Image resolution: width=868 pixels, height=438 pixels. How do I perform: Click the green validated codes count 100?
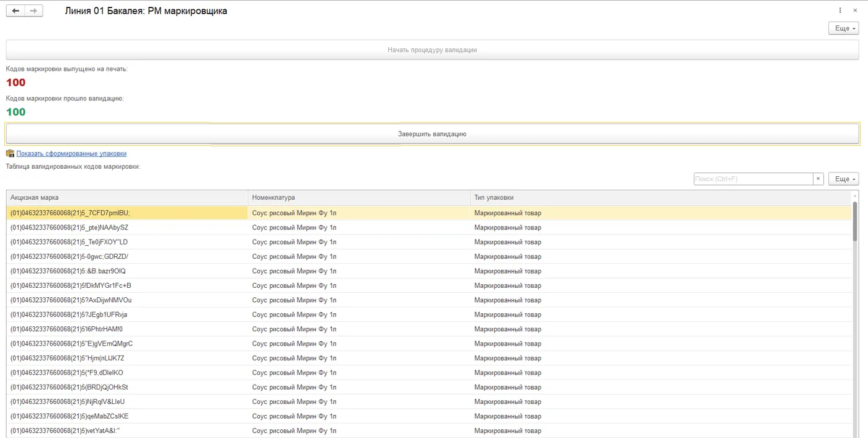tap(15, 112)
